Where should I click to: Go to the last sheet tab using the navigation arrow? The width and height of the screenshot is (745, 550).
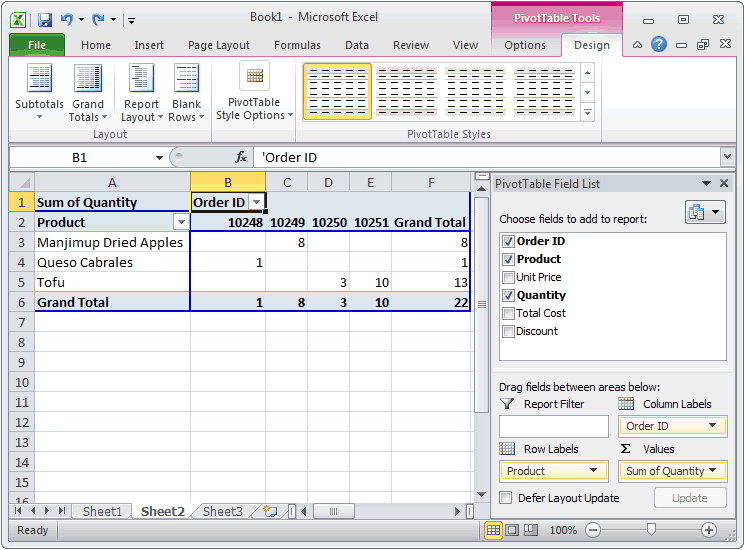click(62, 511)
